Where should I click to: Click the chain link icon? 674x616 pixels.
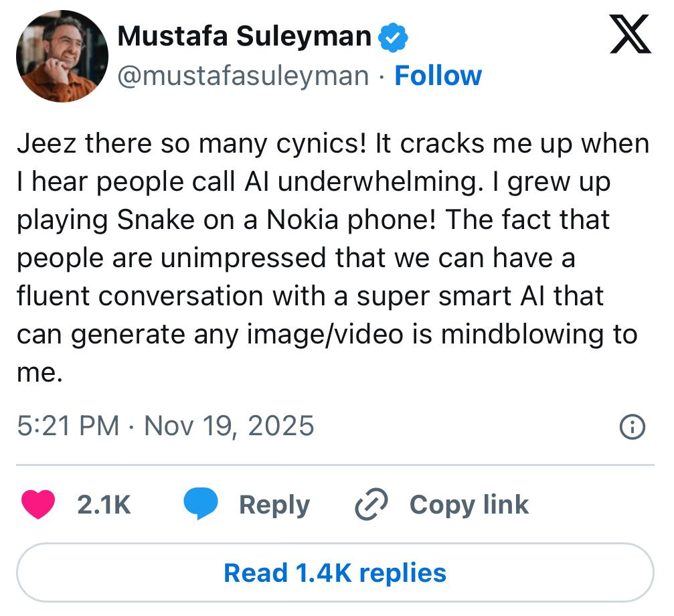pos(371,506)
